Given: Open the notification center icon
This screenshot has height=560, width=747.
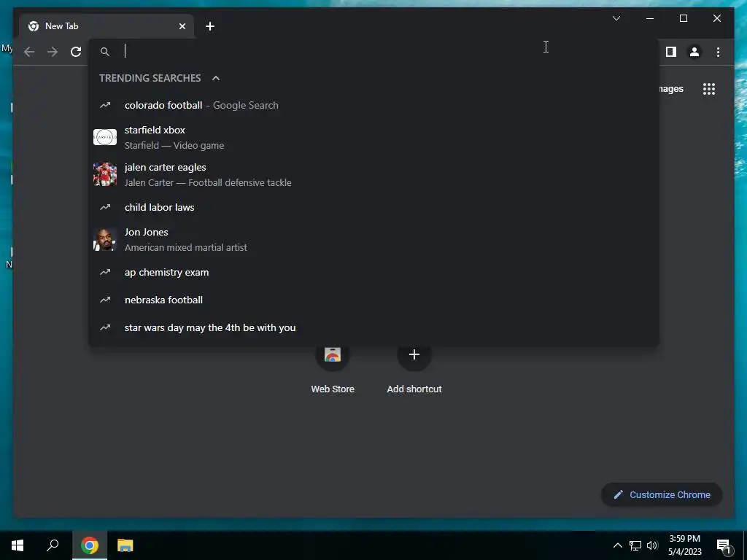Looking at the screenshot, I should tap(724, 545).
